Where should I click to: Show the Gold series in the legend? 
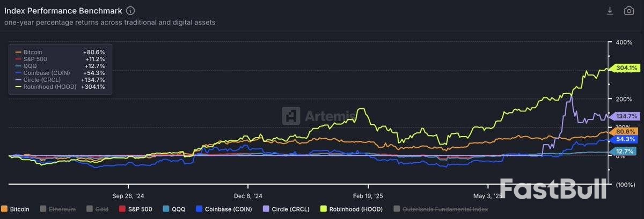click(x=97, y=209)
